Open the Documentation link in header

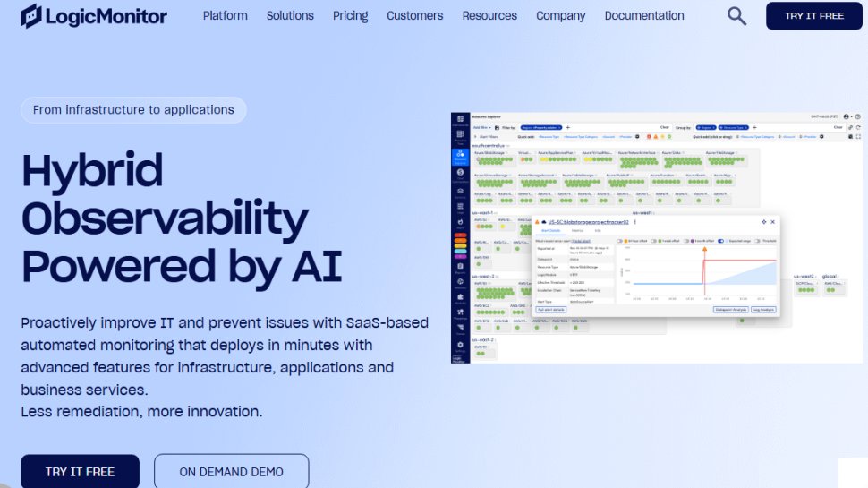click(643, 16)
